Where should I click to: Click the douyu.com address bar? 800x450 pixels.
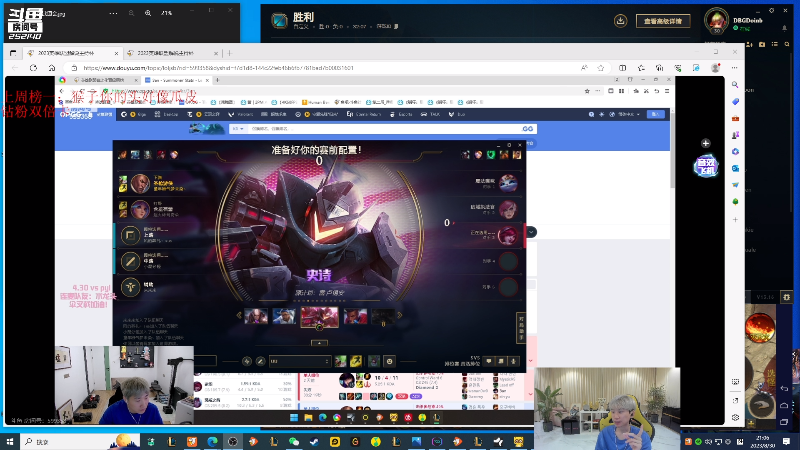tap(327, 68)
